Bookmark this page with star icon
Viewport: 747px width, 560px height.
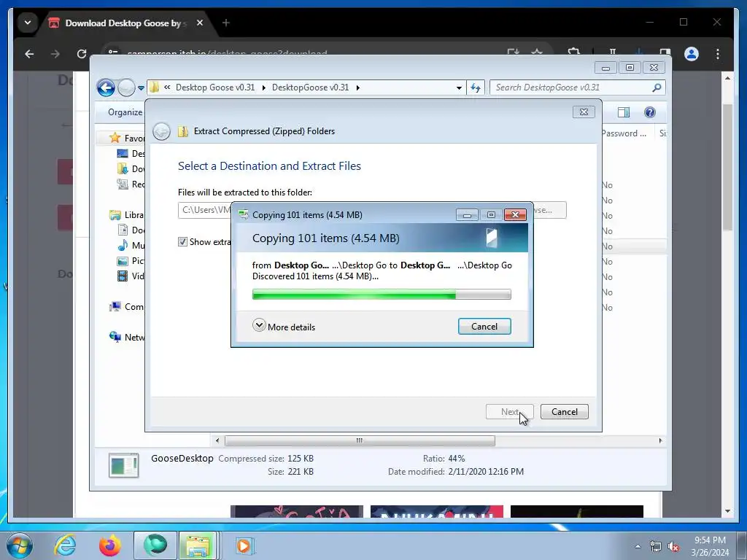537,52
